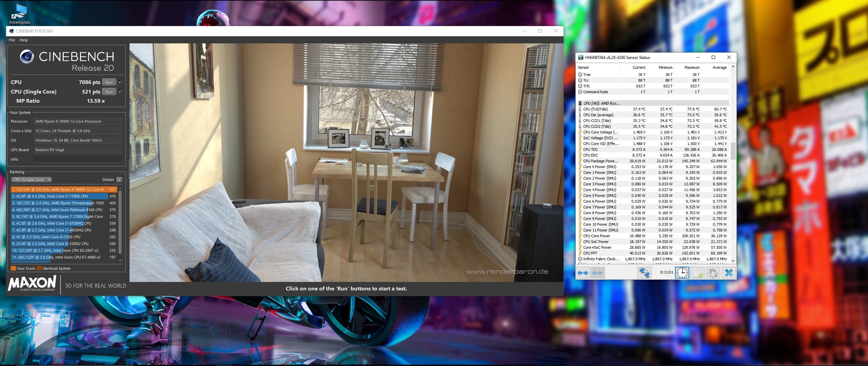This screenshot has height=366, width=868.
Task: Open Arbeitsplatz desktop icon
Action: pyautogui.click(x=19, y=14)
